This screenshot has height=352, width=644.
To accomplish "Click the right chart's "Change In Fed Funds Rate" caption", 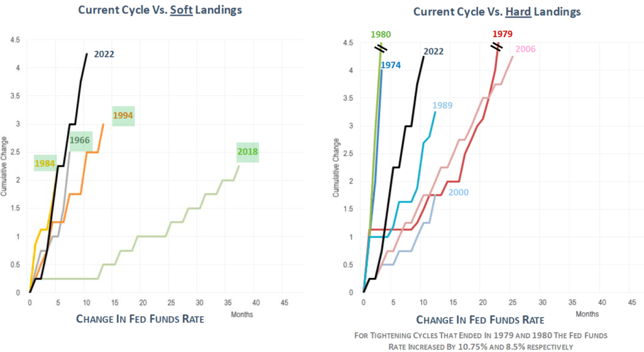I will (479, 319).
